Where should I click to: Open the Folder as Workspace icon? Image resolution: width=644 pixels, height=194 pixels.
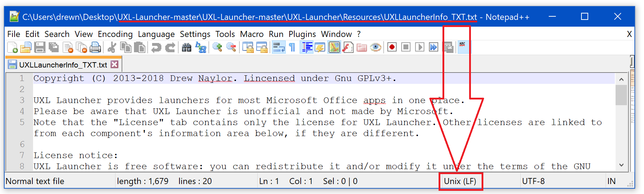(362, 47)
